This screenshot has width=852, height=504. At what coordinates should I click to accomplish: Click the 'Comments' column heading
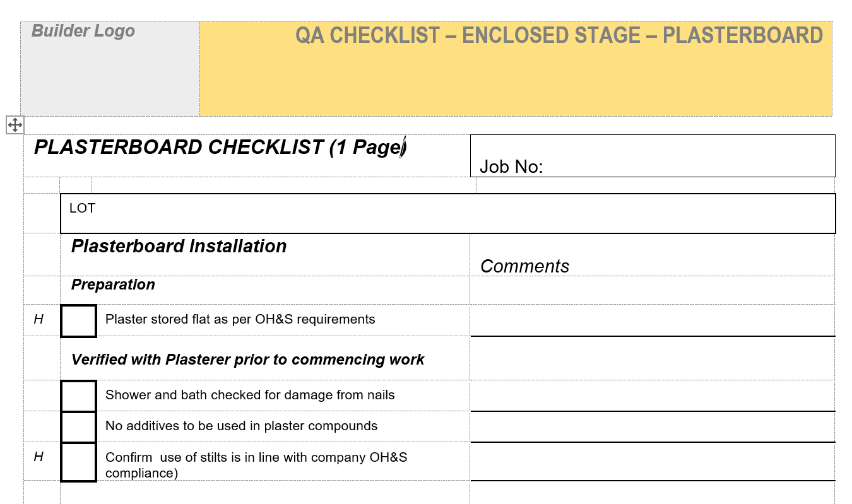tap(524, 266)
